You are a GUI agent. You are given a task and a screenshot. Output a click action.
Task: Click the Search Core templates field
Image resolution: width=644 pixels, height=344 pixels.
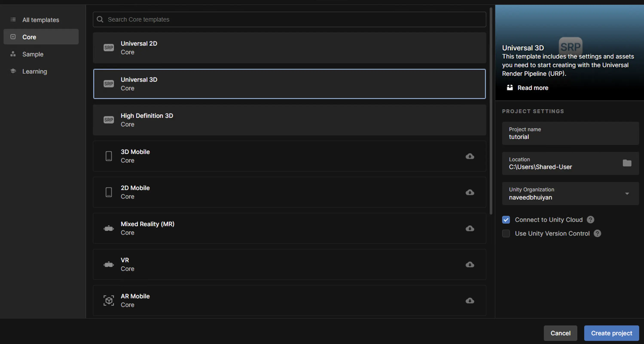point(289,20)
